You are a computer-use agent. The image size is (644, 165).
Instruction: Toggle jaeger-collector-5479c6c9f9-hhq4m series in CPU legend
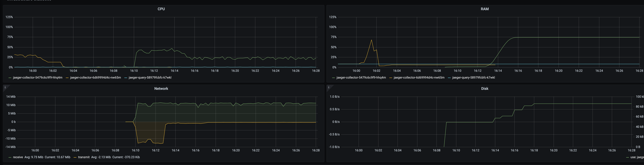pos(38,78)
